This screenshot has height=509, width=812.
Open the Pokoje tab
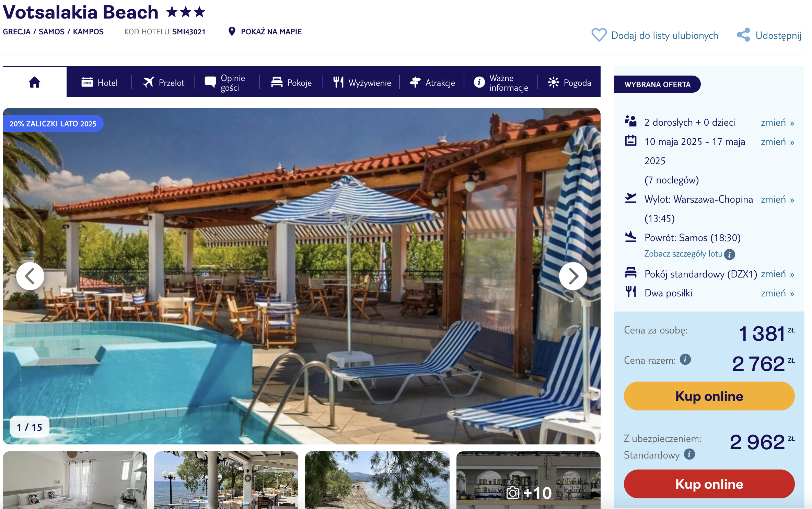tap(291, 83)
